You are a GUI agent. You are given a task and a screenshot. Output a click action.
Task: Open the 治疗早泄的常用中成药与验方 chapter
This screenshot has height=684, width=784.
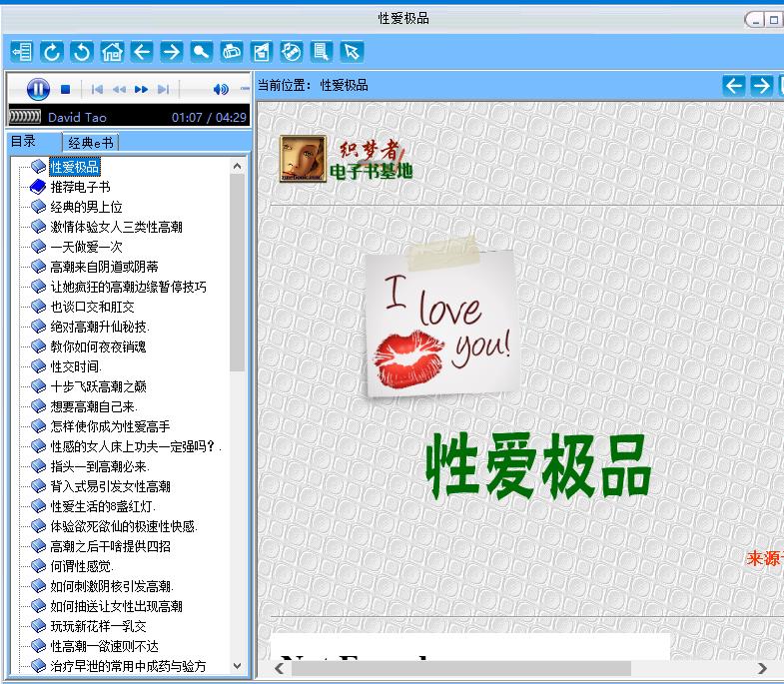click(128, 666)
